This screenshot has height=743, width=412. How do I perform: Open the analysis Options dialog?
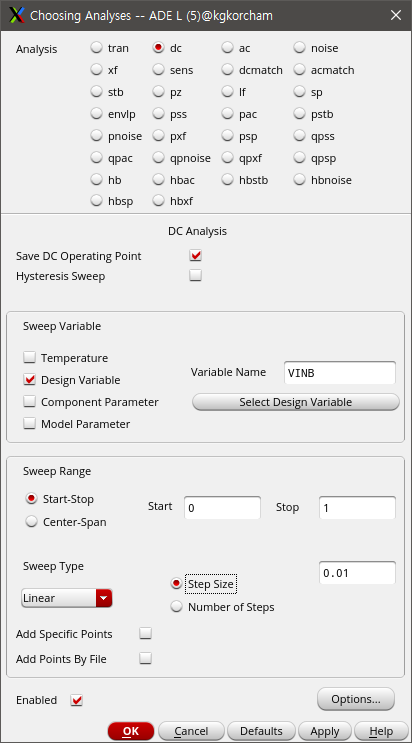point(356,699)
